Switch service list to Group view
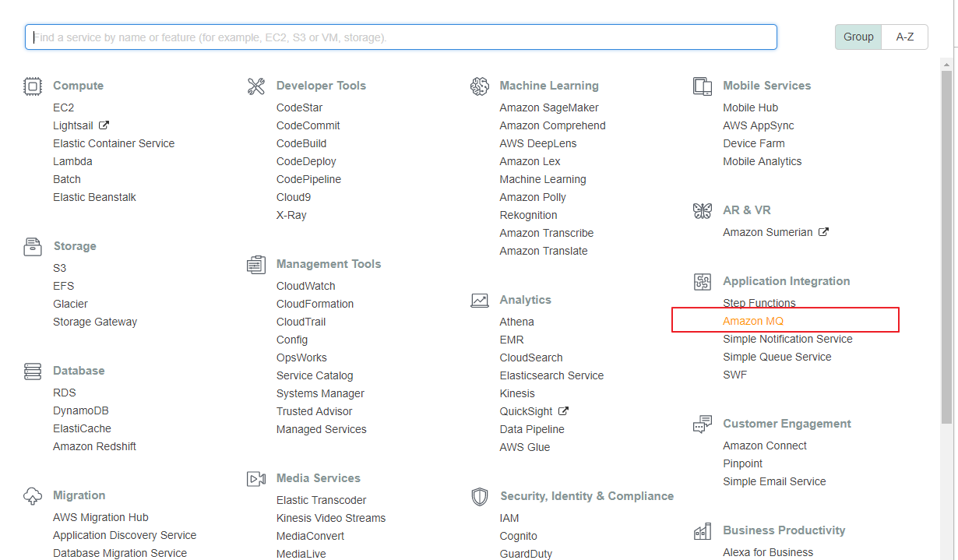This screenshot has width=958, height=560. tap(858, 37)
